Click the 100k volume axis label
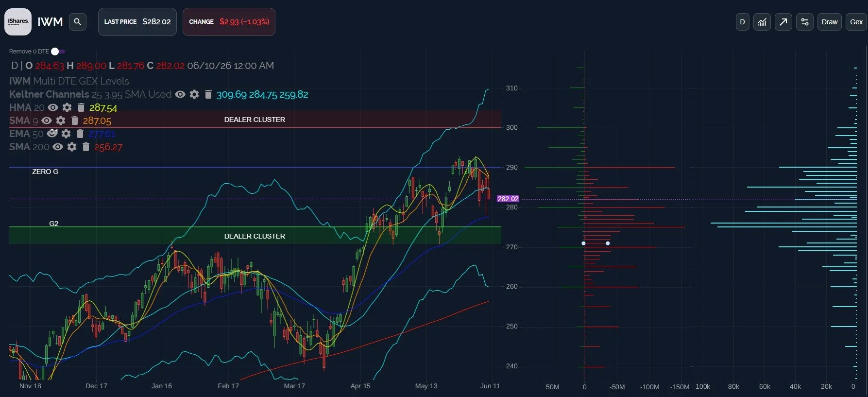Image resolution: width=868 pixels, height=397 pixels. click(703, 387)
